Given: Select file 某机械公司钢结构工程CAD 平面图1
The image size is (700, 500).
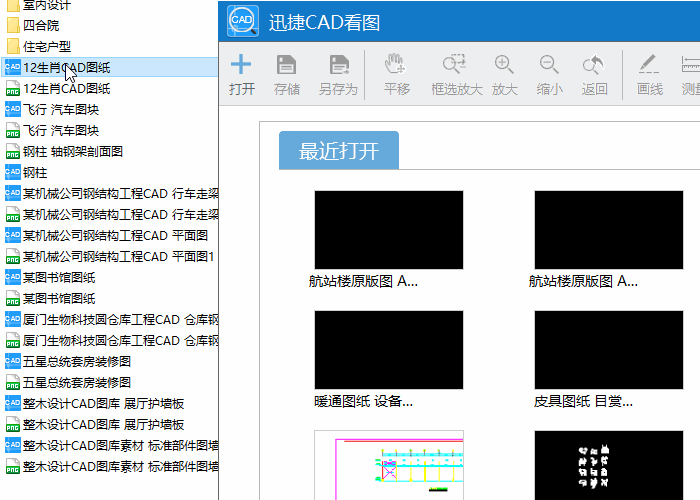Looking at the screenshot, I should (x=109, y=256).
